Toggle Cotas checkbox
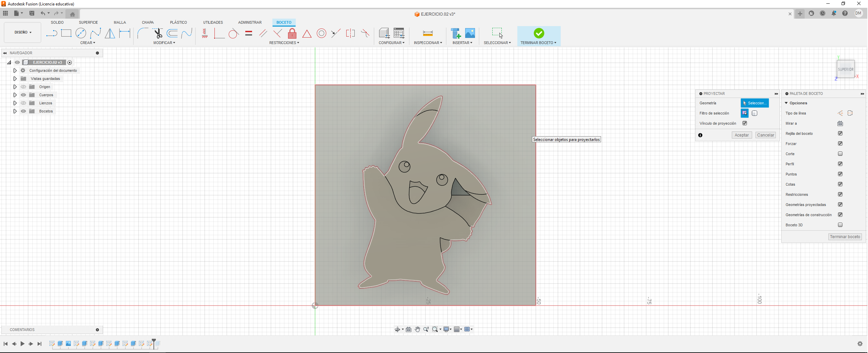Image resolution: width=868 pixels, height=353 pixels. point(840,184)
